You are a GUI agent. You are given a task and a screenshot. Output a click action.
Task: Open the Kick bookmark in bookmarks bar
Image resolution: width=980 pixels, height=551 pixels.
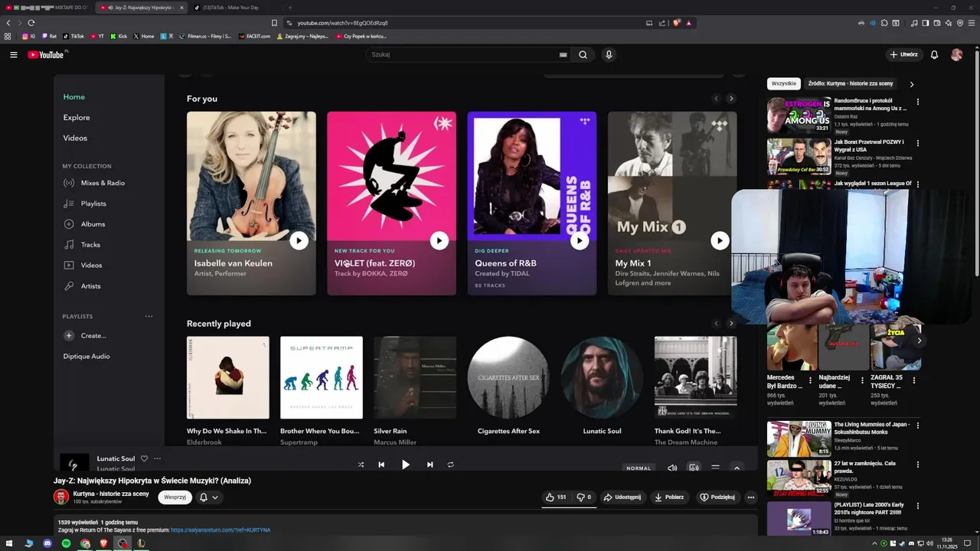tap(119, 36)
